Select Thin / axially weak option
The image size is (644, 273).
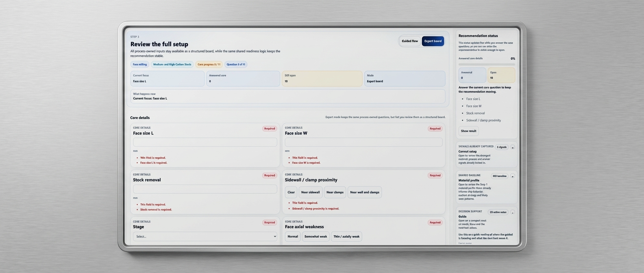[x=346, y=236]
